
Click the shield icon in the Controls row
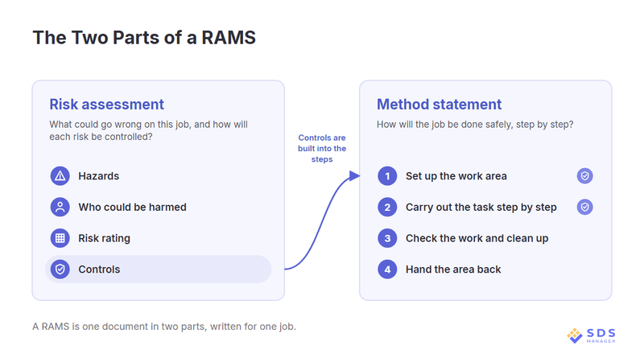(60, 269)
